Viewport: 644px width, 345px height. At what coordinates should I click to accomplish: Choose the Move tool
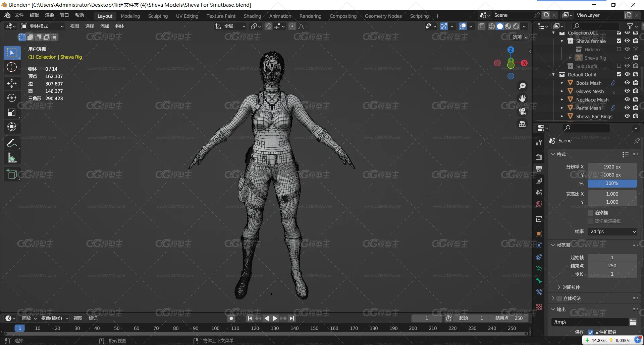(12, 83)
